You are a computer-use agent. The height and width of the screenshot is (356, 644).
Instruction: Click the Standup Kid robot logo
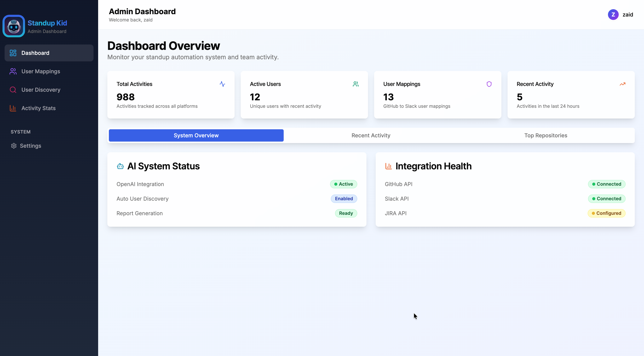(x=14, y=26)
